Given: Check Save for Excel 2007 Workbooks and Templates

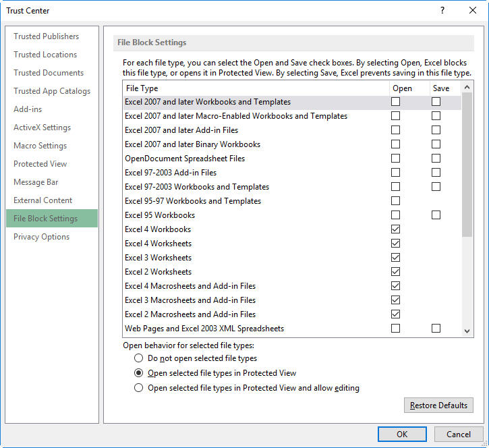Looking at the screenshot, I should (436, 102).
